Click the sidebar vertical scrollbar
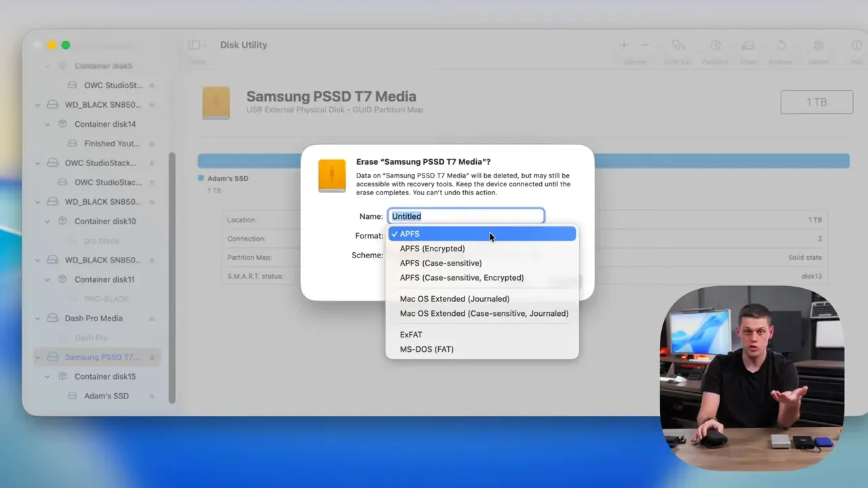 [x=172, y=278]
